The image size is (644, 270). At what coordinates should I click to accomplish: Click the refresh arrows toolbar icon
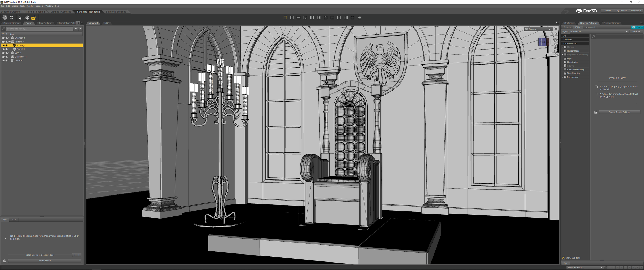(12, 18)
